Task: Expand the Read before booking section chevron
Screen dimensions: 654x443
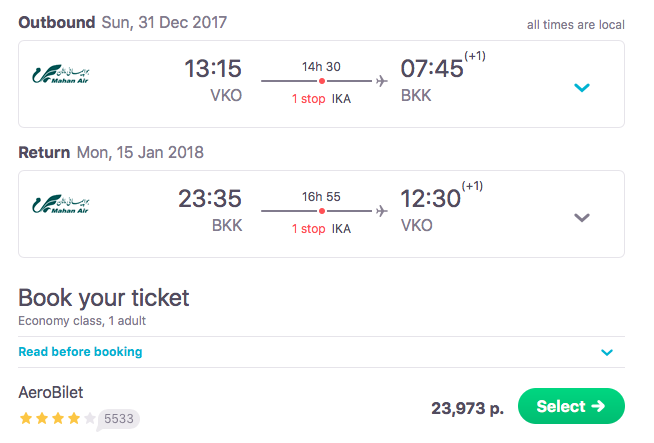Action: click(x=606, y=352)
